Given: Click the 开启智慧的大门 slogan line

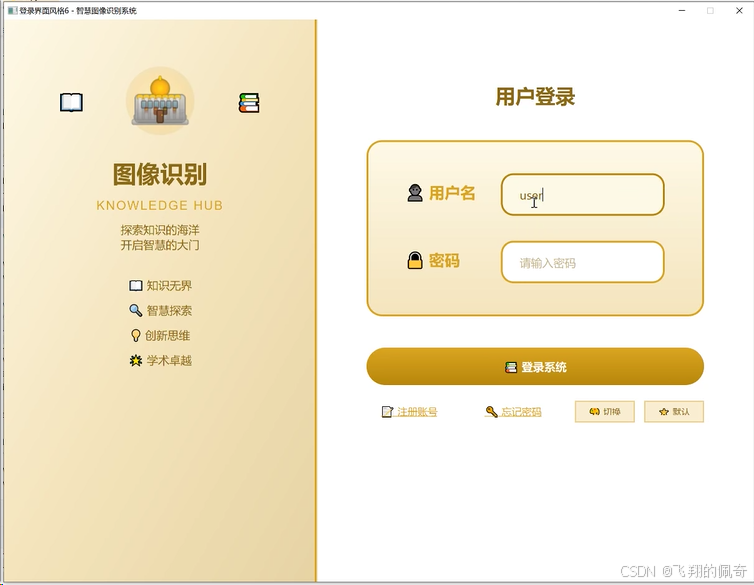Looking at the screenshot, I should (160, 245).
